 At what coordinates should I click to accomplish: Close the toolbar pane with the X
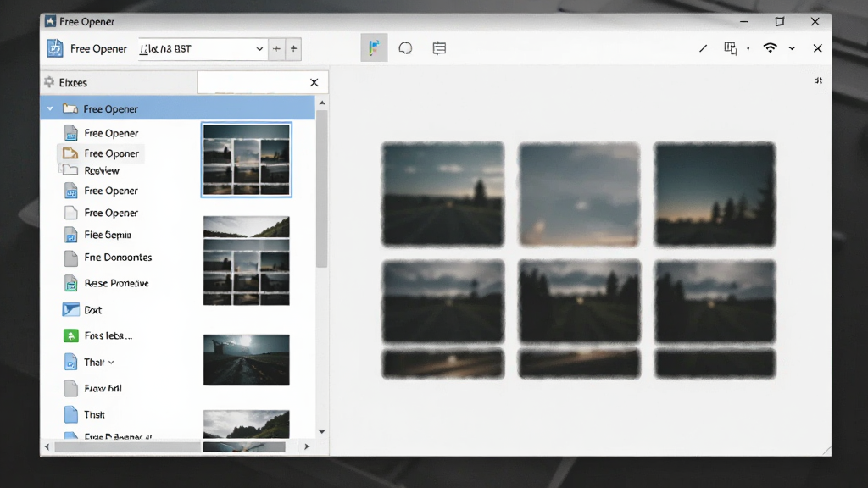(818, 48)
